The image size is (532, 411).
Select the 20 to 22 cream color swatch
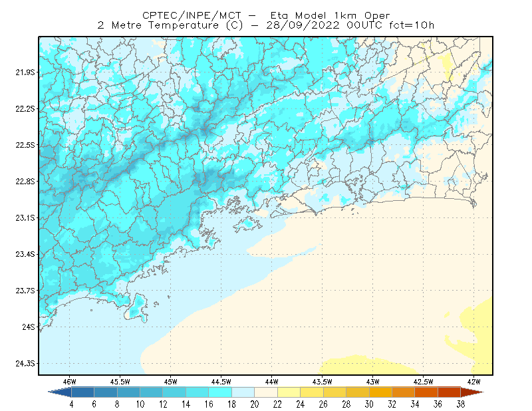tap(266, 392)
